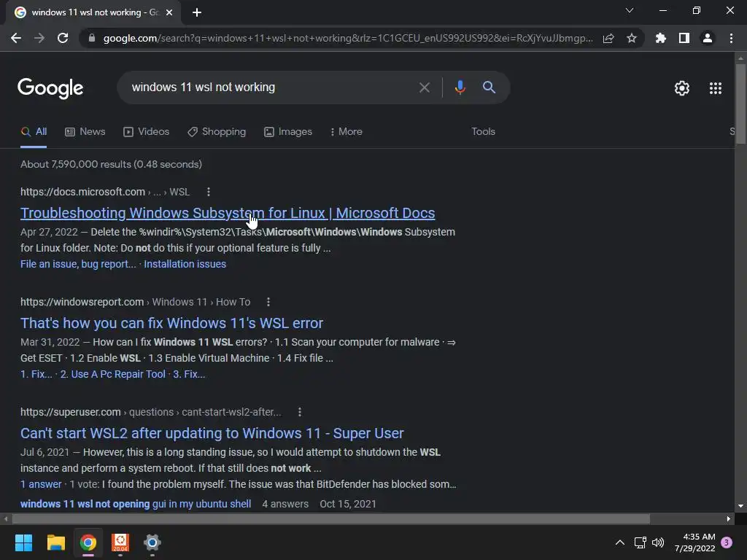The image size is (747, 560).
Task: Open the Chrome profile avatar
Action: click(708, 38)
